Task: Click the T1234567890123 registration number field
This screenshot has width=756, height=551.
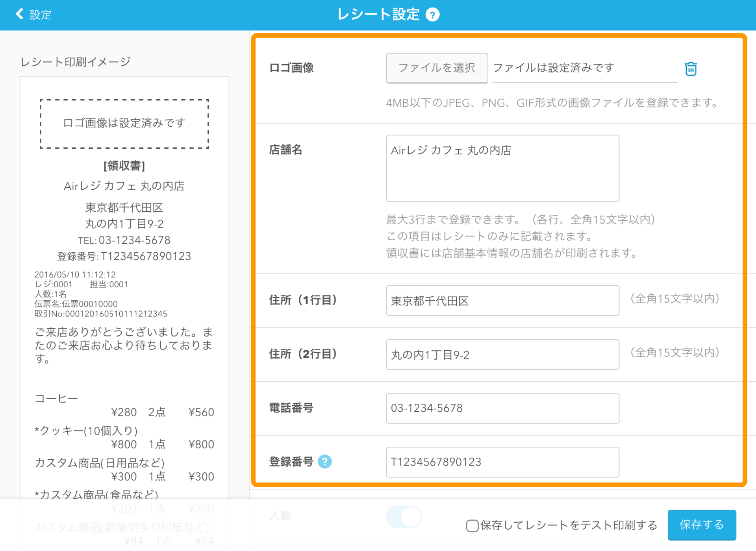Action: [x=502, y=462]
